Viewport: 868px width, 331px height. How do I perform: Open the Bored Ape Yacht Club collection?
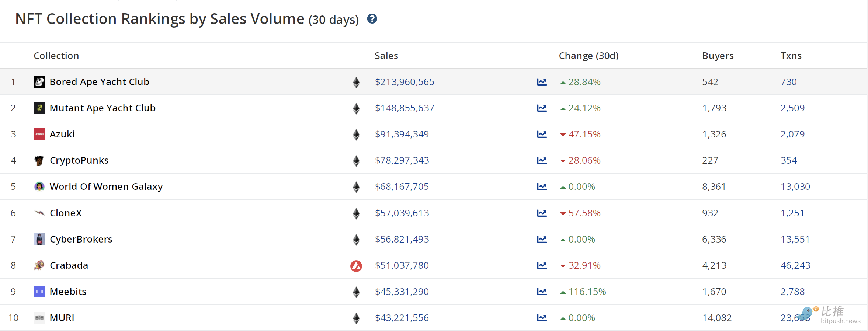point(100,82)
